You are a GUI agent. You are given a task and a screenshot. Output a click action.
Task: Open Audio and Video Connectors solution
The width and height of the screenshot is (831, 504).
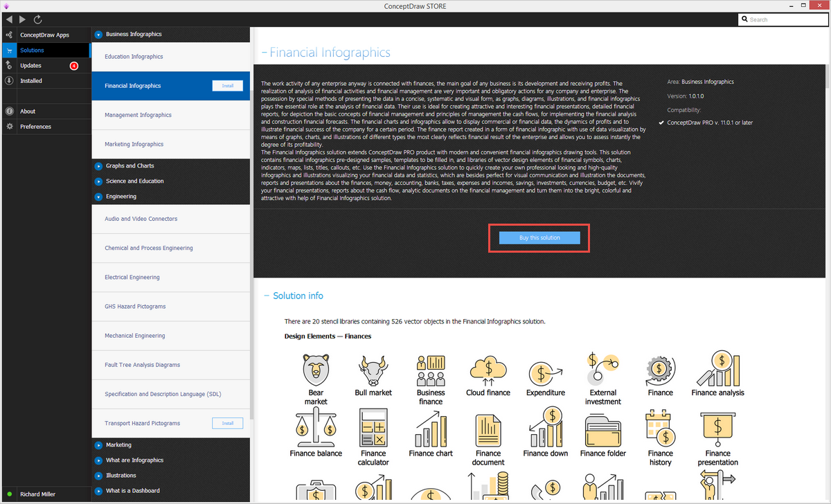(x=170, y=219)
